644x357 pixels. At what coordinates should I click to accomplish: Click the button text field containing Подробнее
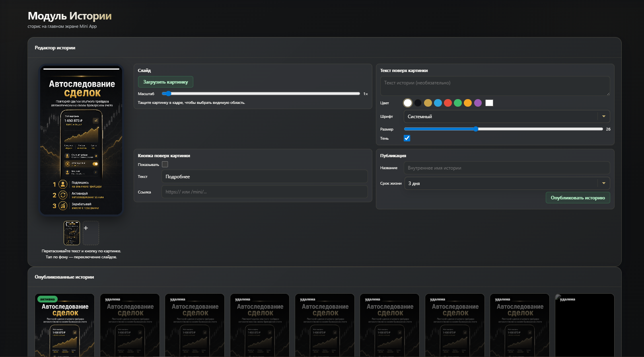(x=265, y=177)
